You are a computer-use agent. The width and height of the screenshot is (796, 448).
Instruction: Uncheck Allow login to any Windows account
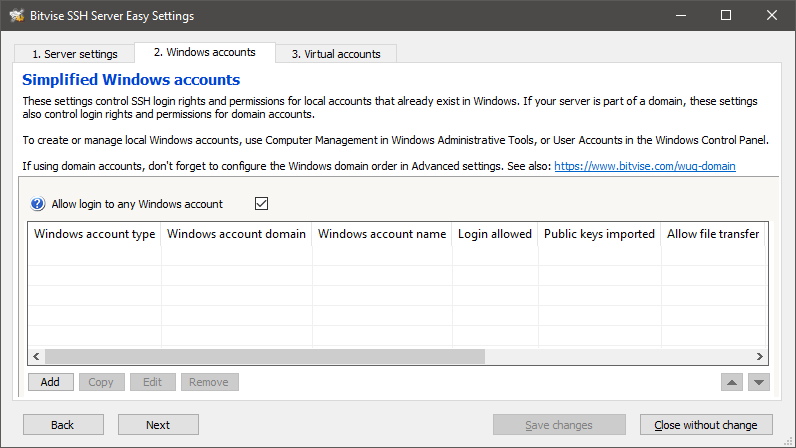(x=261, y=204)
